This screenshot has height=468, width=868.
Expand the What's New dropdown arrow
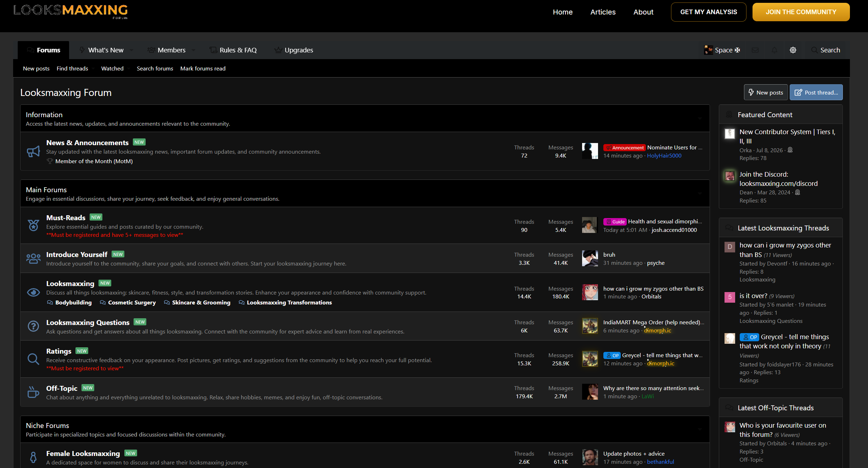pos(131,50)
